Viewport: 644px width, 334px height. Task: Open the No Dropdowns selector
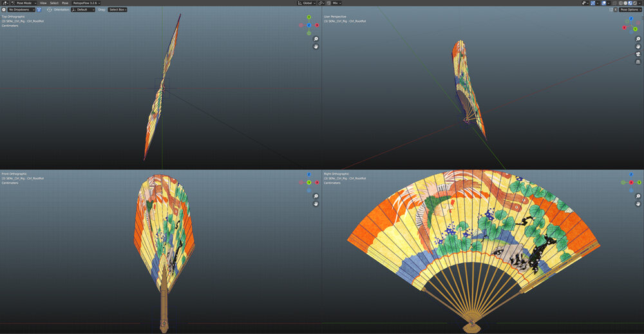[x=21, y=10]
